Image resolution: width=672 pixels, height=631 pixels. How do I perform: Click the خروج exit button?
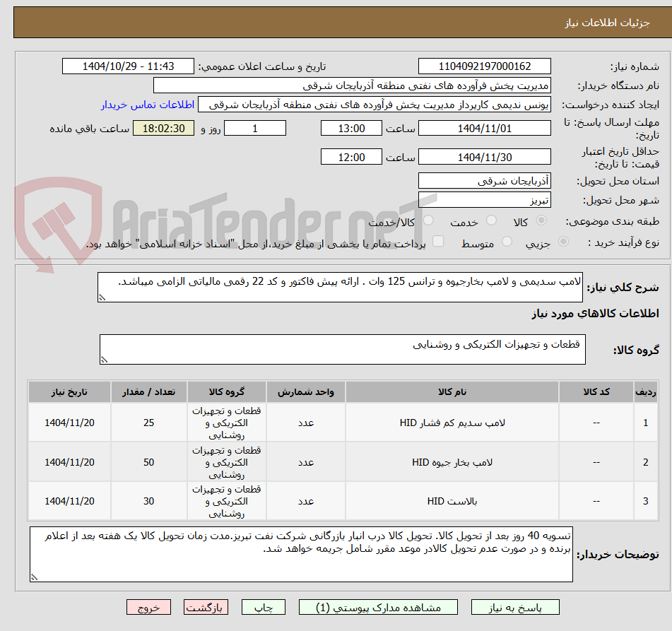coord(148,608)
